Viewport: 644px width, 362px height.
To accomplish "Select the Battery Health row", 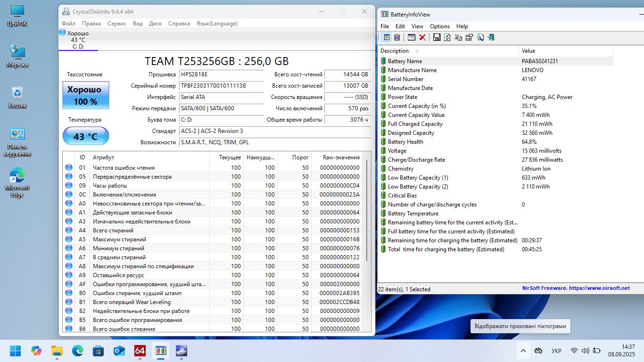I will point(495,142).
